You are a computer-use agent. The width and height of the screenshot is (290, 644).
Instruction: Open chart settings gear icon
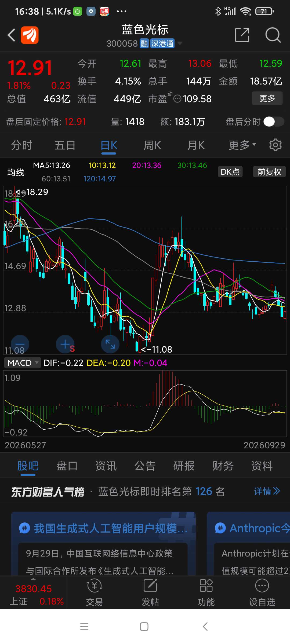pos(275,145)
